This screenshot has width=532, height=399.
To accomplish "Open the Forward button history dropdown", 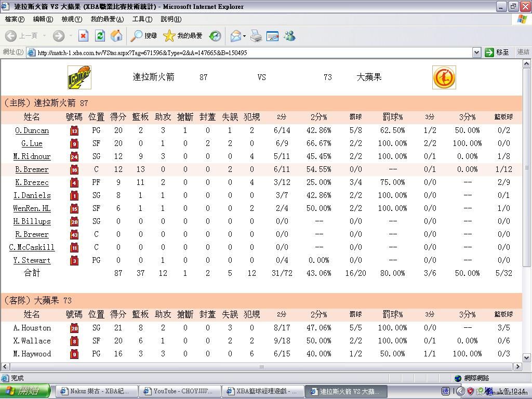I will tap(71, 36).
